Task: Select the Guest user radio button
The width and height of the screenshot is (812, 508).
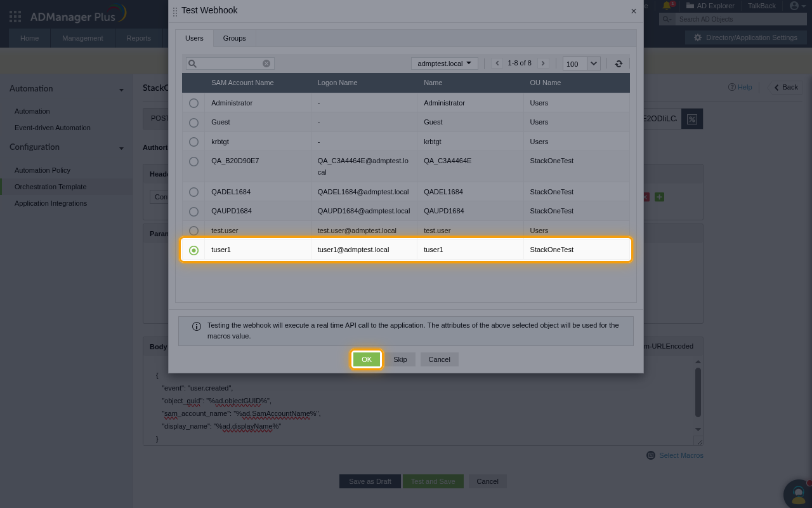Action: coord(194,123)
